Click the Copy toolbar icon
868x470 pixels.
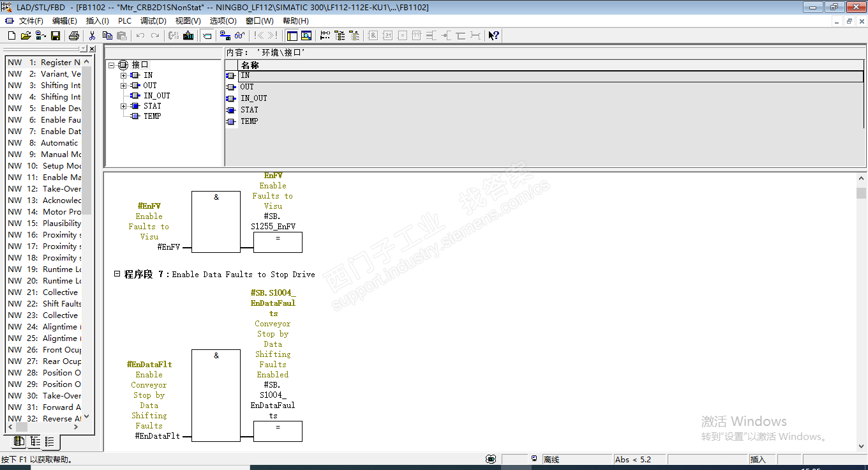coord(107,36)
